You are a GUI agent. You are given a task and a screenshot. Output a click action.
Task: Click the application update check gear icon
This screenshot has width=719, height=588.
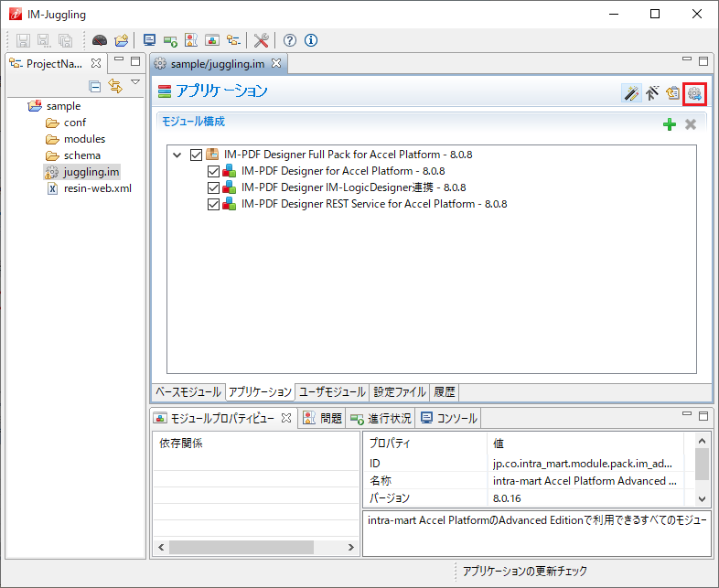tap(694, 94)
